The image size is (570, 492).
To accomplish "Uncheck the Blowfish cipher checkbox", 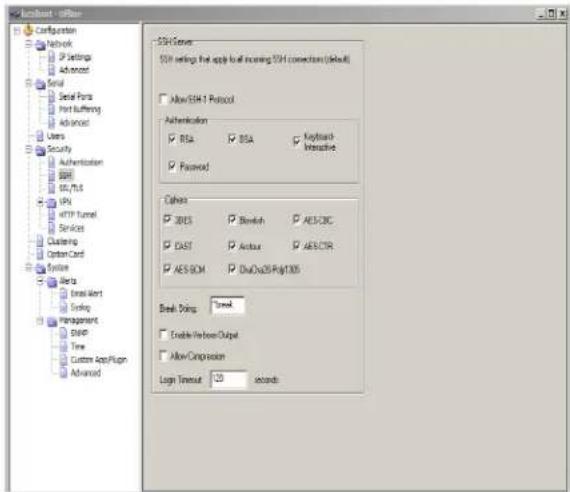I will 232,219.
